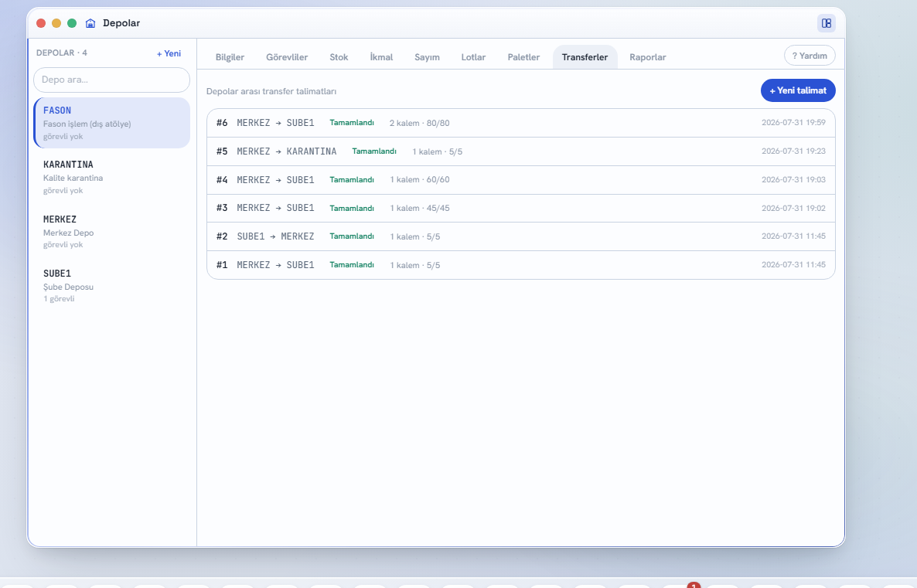Toggle the panel layout icon at top right
This screenshot has width=917, height=588.
pos(826,23)
